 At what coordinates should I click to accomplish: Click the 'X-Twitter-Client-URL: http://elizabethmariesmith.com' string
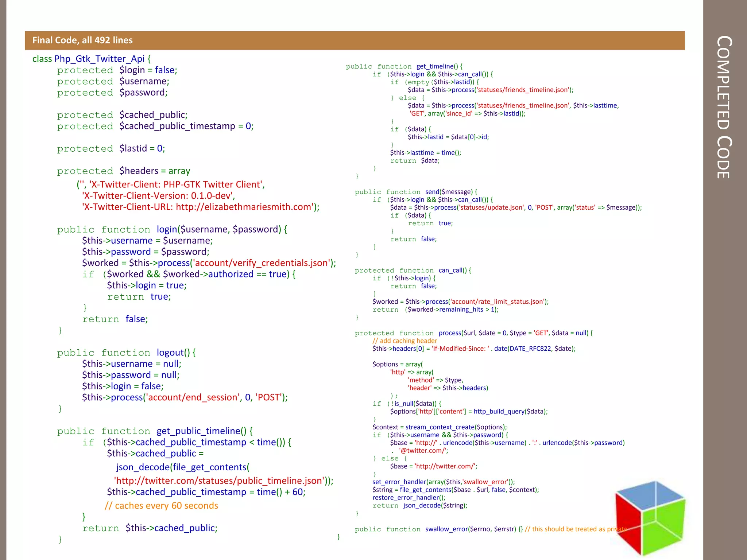tap(198, 207)
